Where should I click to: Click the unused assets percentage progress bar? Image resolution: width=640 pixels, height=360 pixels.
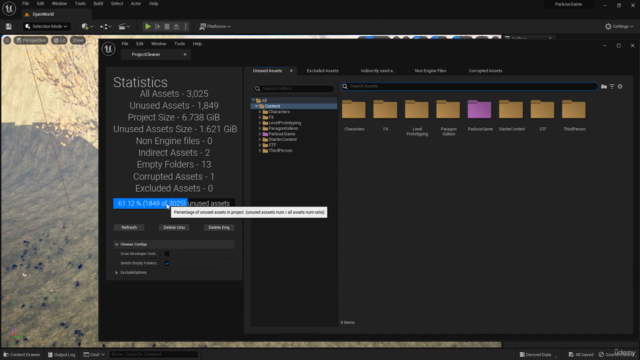coord(174,203)
